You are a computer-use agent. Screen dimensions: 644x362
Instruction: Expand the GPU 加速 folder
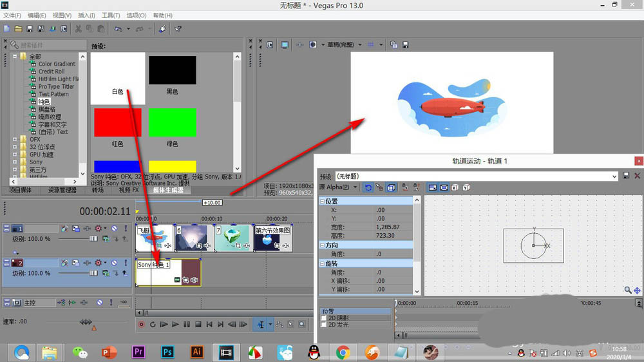(15, 155)
